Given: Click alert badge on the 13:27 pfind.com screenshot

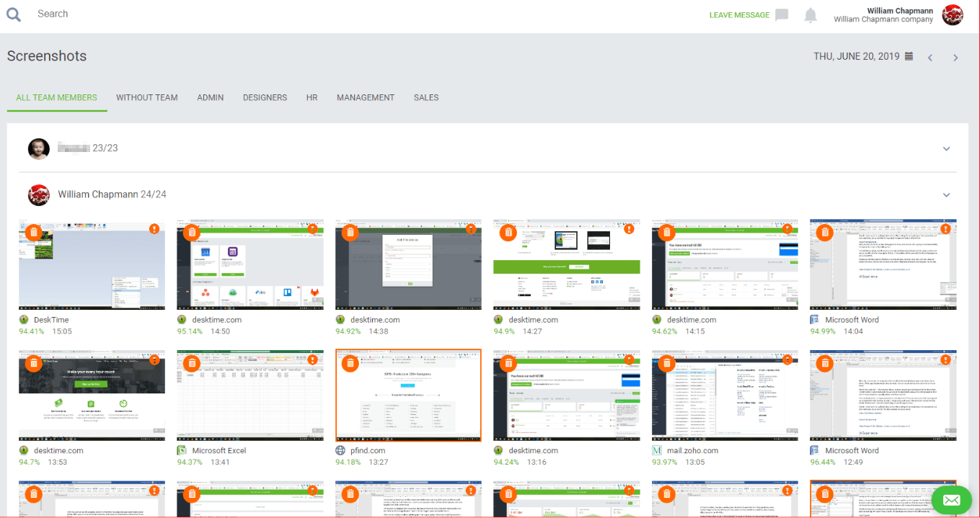Looking at the screenshot, I should 471,360.
